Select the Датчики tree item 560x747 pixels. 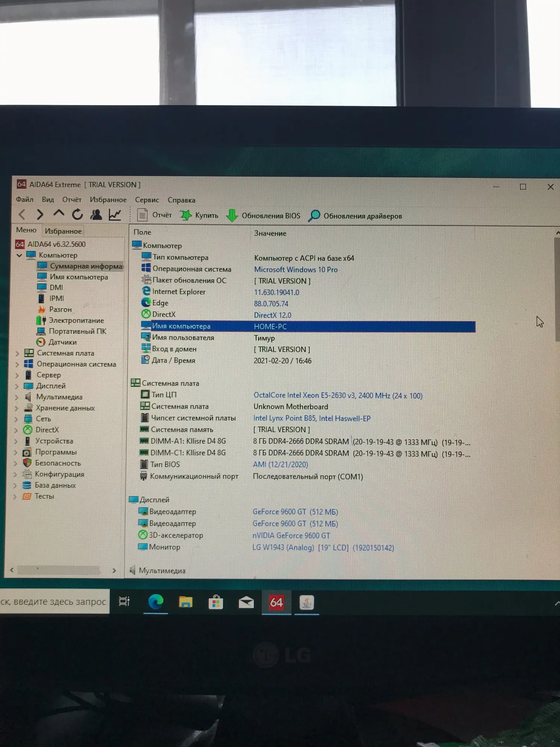(x=56, y=342)
